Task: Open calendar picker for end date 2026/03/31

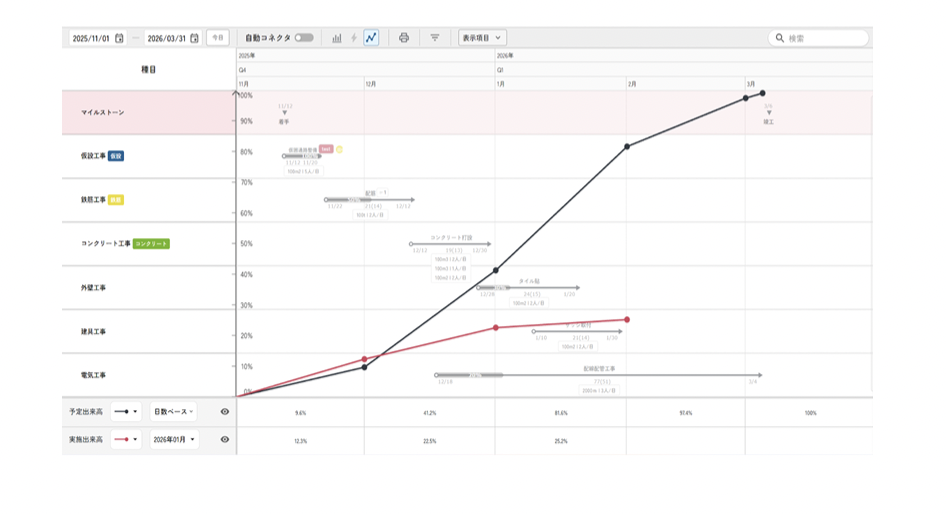Action: (194, 38)
